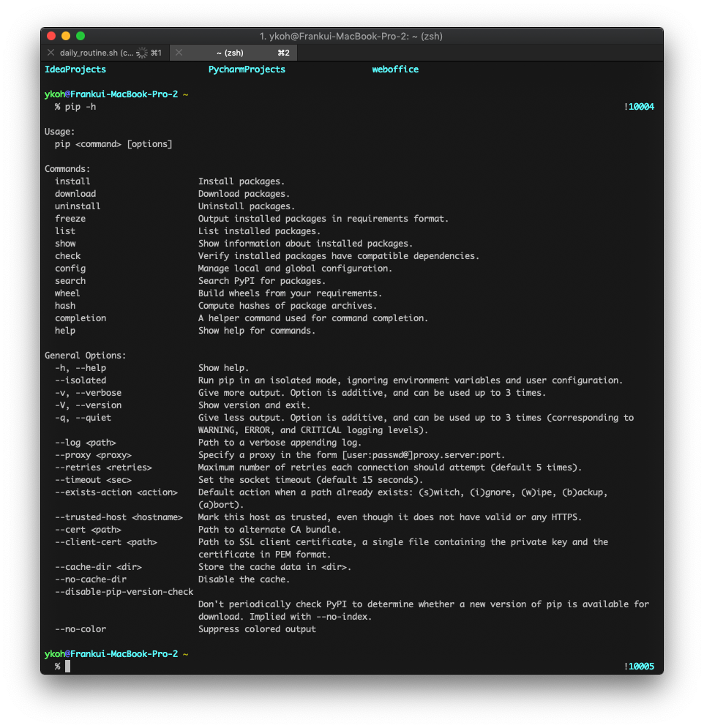Image resolution: width=704 pixels, height=728 pixels.
Task: Click the green full-screen window button
Action: pos(80,36)
